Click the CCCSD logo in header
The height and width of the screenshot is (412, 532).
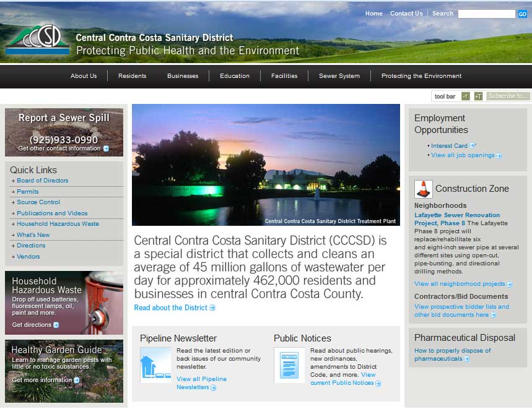pyautogui.click(x=37, y=40)
